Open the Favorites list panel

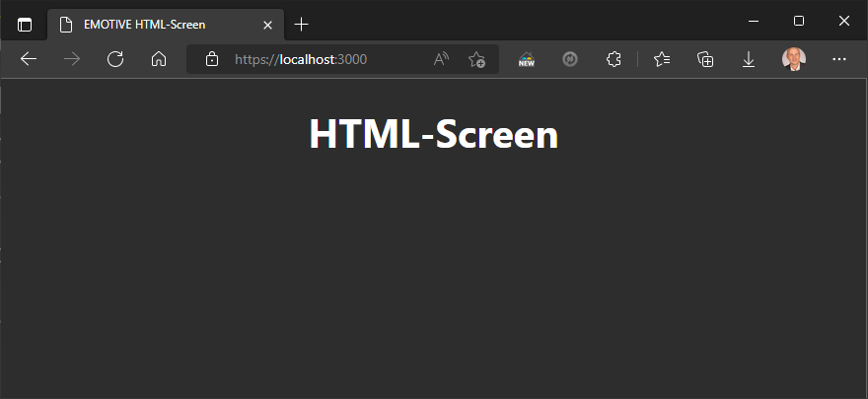pyautogui.click(x=662, y=59)
